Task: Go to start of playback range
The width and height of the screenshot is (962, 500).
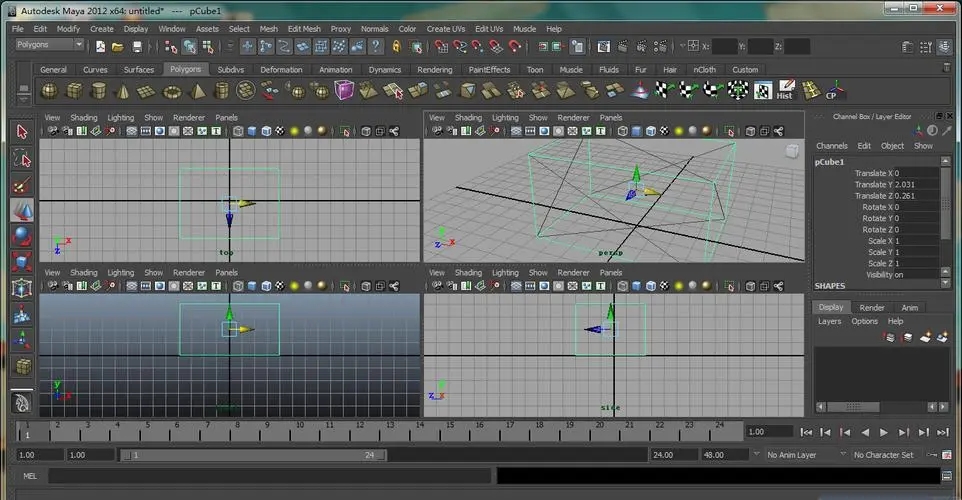Action: [806, 433]
